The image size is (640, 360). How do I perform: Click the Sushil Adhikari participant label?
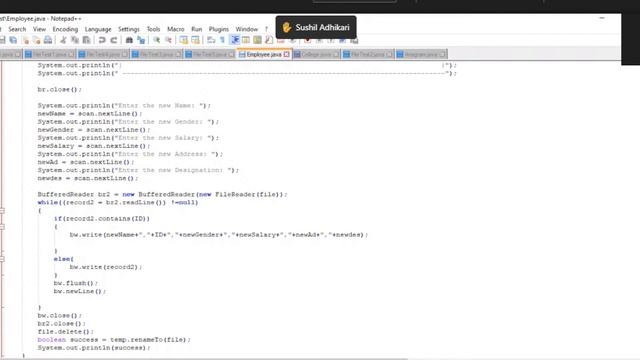[316, 27]
